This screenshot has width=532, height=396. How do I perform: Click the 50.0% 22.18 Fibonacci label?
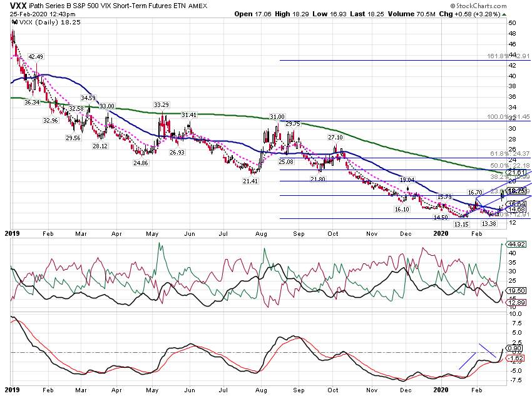pos(510,165)
